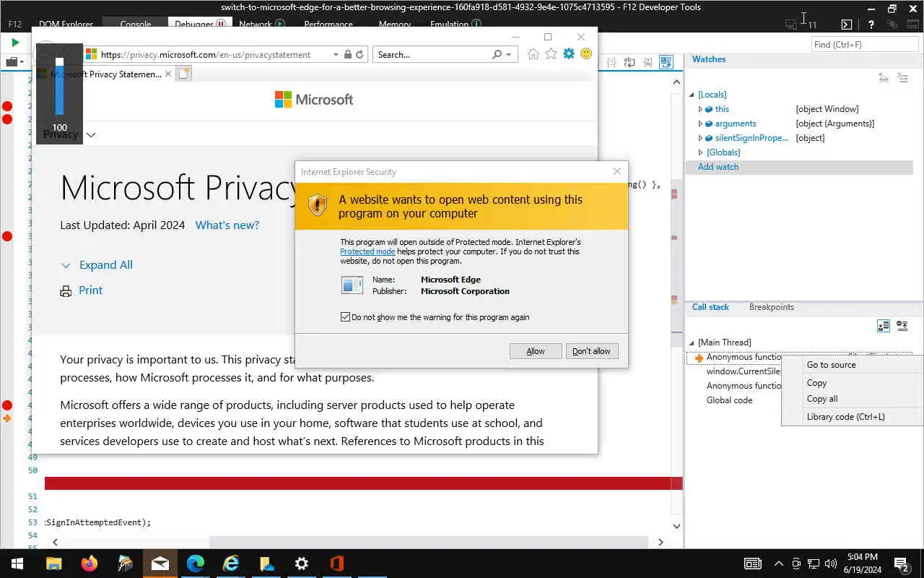Switch to the Breakpoints tab

tap(771, 307)
